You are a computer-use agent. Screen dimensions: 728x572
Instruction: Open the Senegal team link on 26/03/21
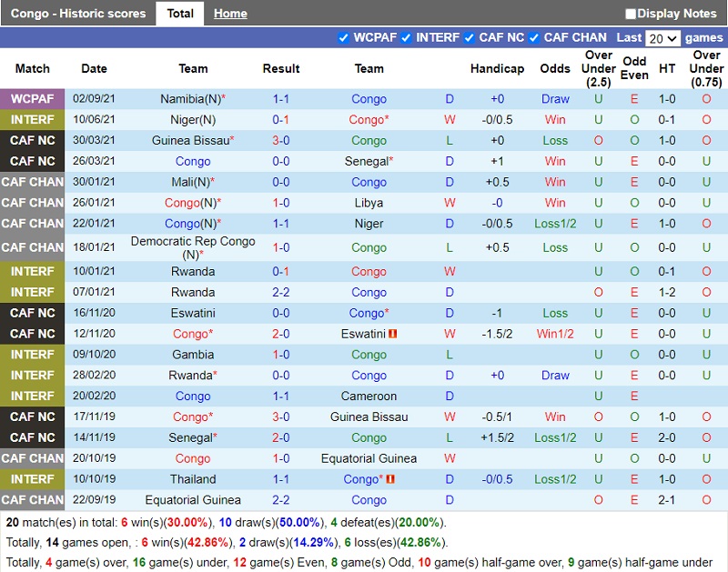[x=366, y=161]
